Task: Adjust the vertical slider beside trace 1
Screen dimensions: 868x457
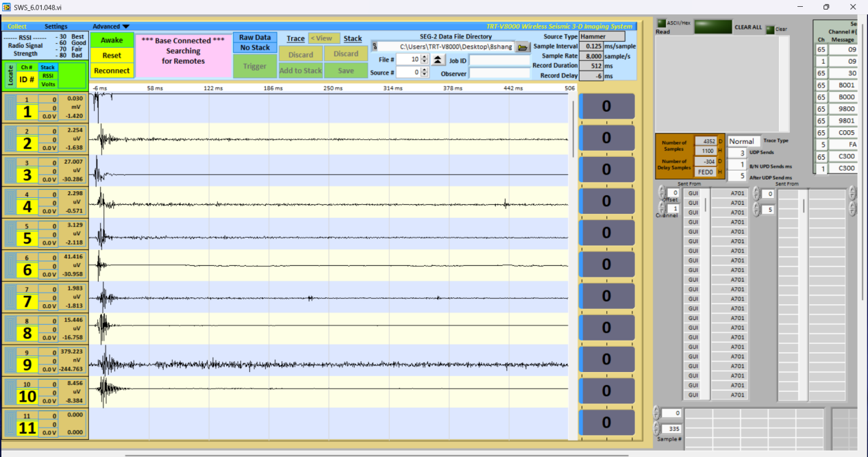Action: coord(573,108)
